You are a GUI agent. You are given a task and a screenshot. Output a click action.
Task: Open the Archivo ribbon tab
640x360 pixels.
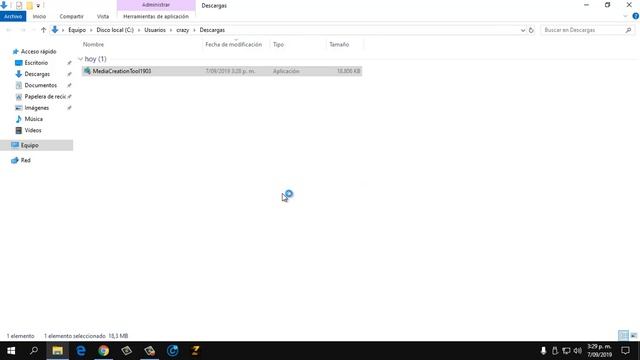pyautogui.click(x=13, y=16)
